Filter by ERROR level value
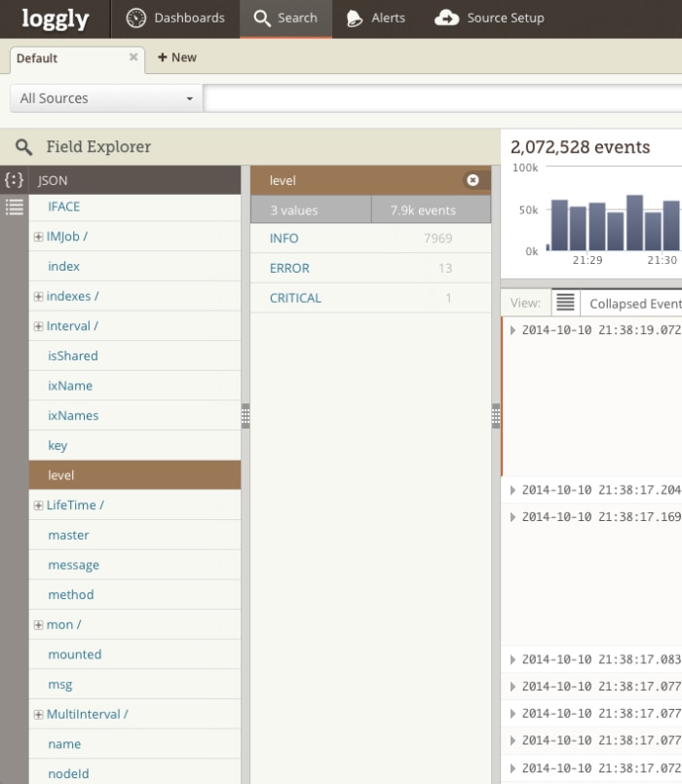682x784 pixels. 289,268
